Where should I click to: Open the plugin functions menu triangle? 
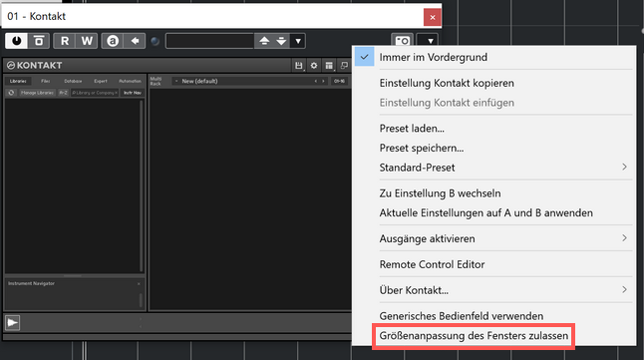[x=430, y=40]
